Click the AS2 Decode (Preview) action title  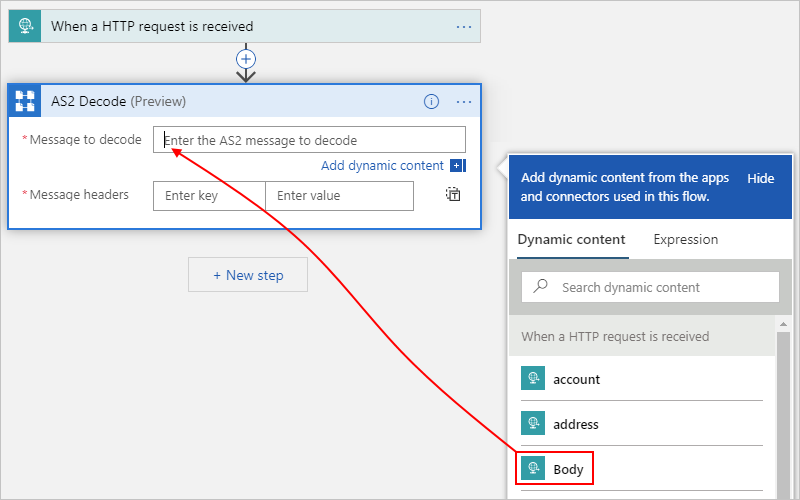pyautogui.click(x=118, y=102)
